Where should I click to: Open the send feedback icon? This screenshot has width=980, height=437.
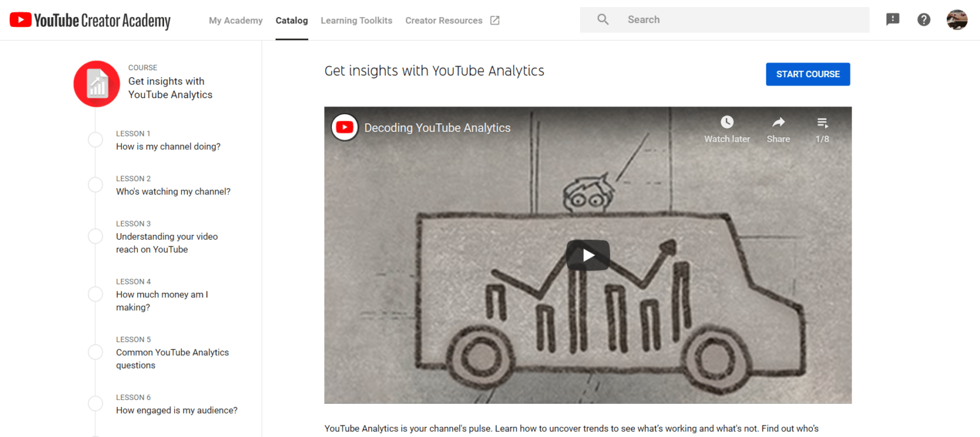(893, 20)
